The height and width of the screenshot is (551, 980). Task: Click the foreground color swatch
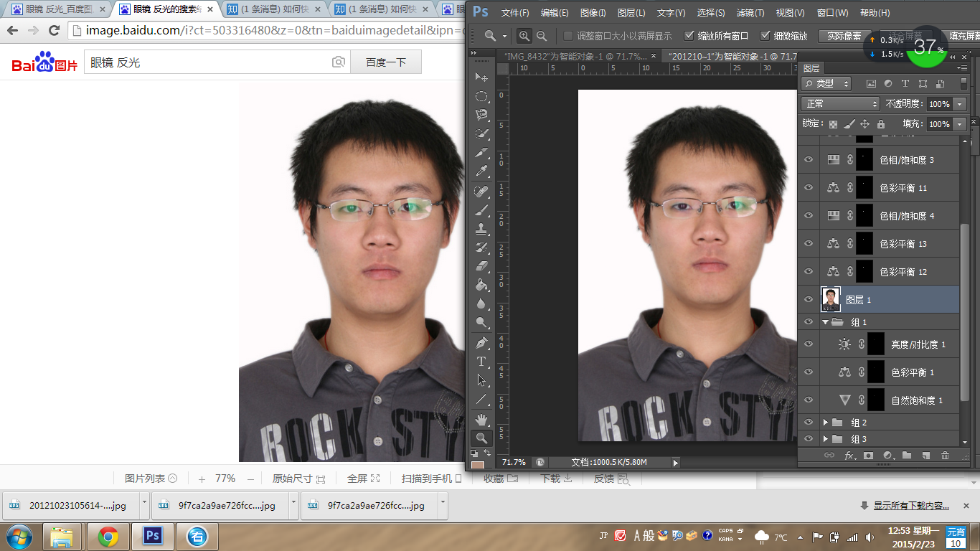pyautogui.click(x=478, y=466)
